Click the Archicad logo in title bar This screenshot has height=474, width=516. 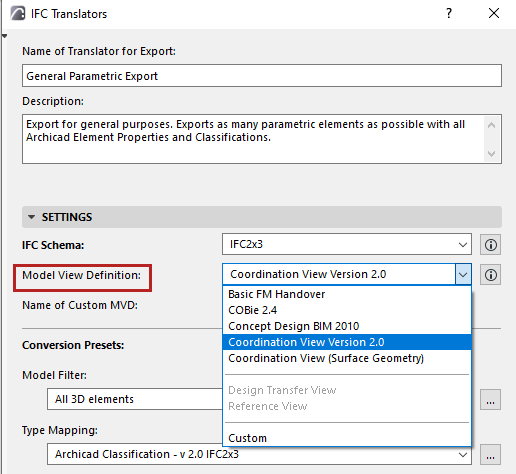click(18, 14)
